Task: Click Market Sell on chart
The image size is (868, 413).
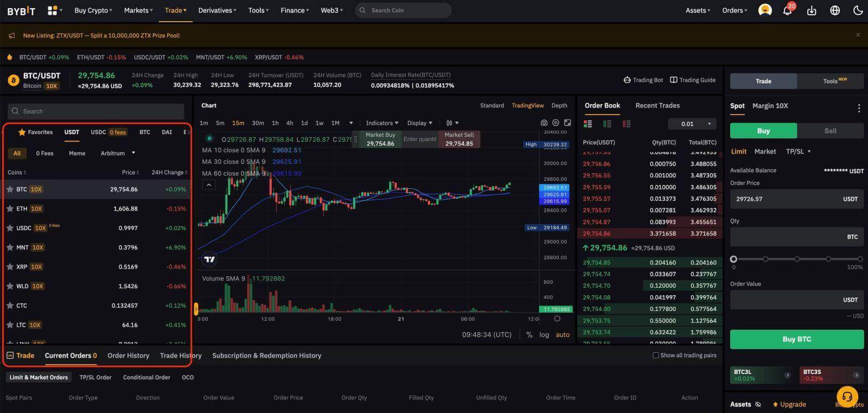Action: point(459,139)
